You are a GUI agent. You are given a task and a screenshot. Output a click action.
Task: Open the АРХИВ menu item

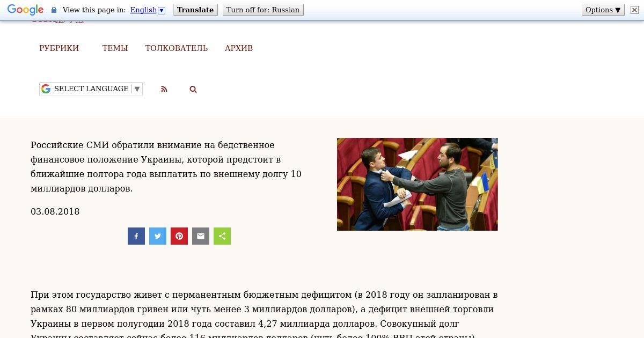click(x=239, y=48)
